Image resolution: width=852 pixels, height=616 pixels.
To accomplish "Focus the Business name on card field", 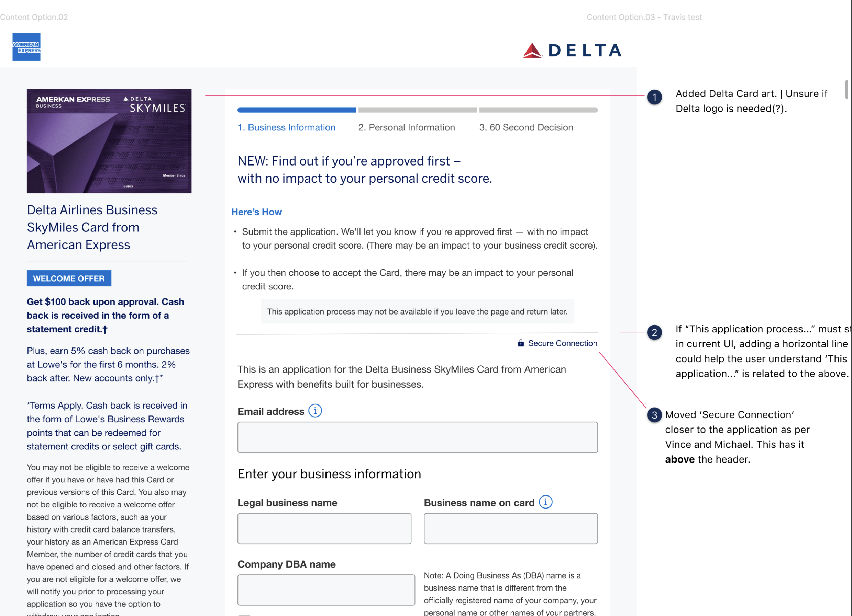I will [510, 528].
